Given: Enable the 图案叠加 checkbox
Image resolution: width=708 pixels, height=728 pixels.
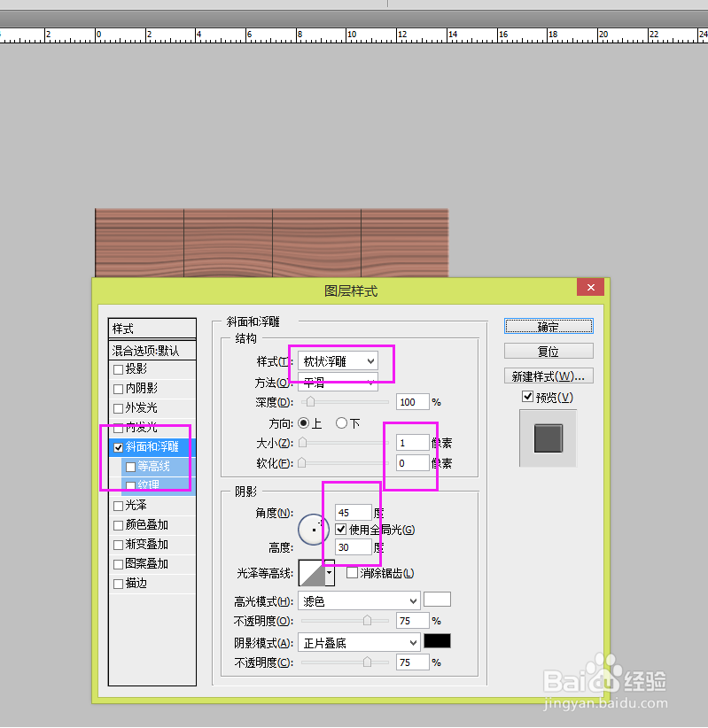Looking at the screenshot, I should tap(119, 564).
